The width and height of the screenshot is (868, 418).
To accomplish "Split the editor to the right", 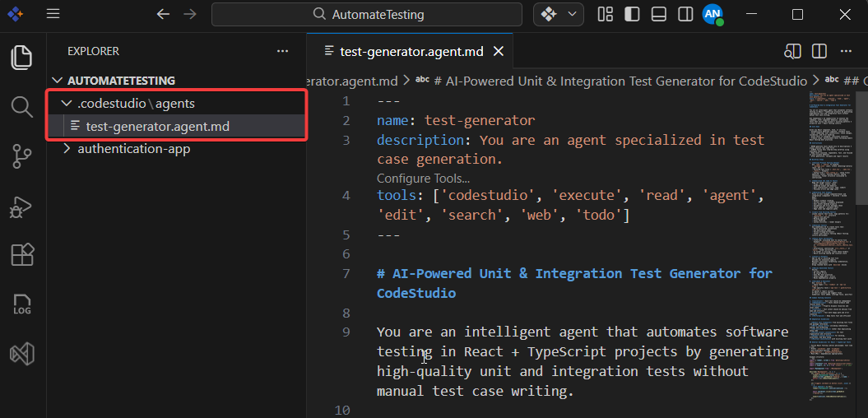I will click(x=819, y=52).
